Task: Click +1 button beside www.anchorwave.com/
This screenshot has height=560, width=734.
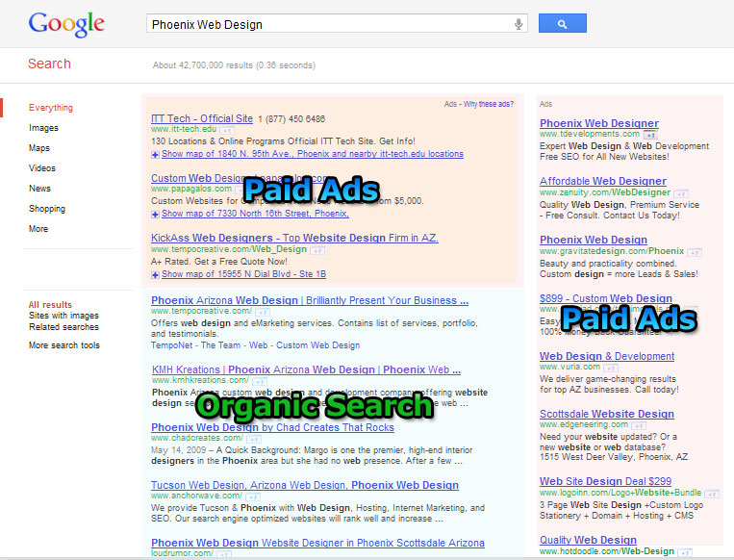Action: point(253,496)
